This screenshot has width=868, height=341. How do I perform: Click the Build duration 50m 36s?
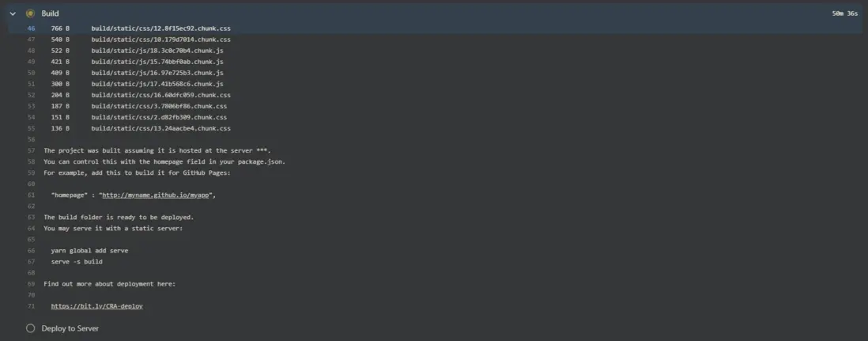(844, 13)
